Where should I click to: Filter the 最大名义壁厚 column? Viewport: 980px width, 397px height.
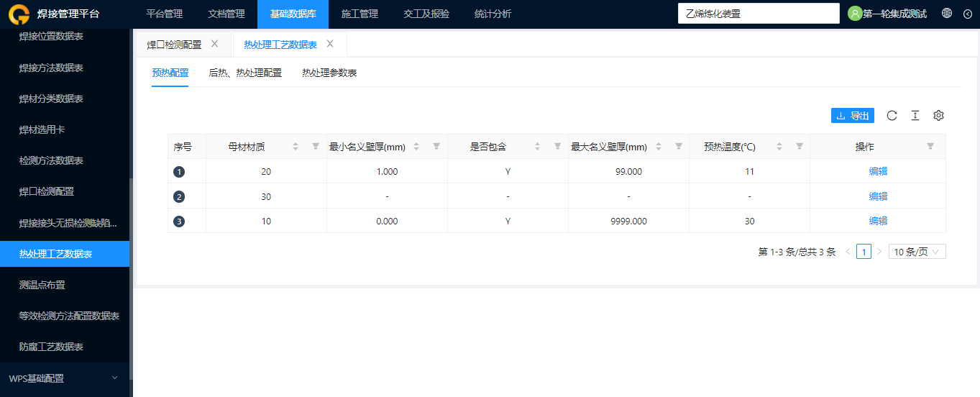[x=678, y=147]
